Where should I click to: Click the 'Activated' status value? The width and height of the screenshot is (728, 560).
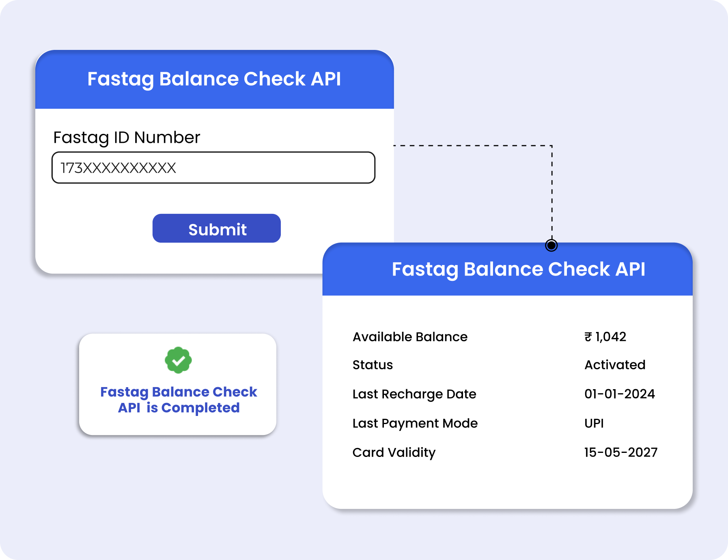coord(614,365)
